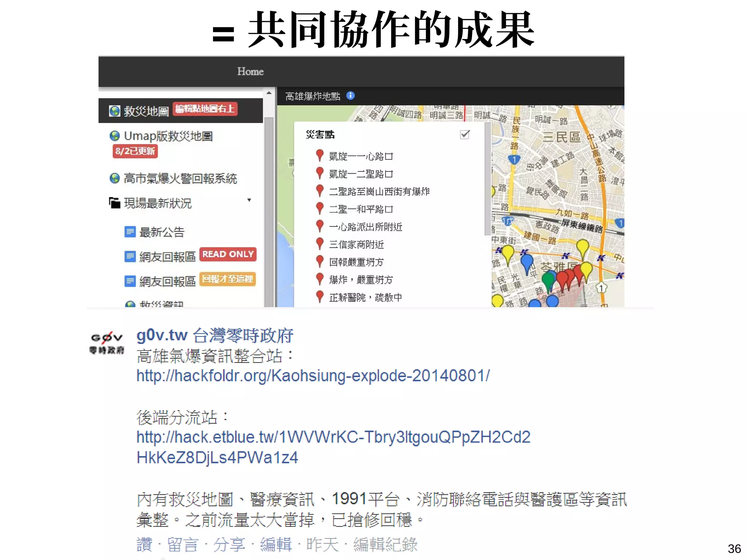Click the 編輯點地圖右上 red badge

[205, 109]
